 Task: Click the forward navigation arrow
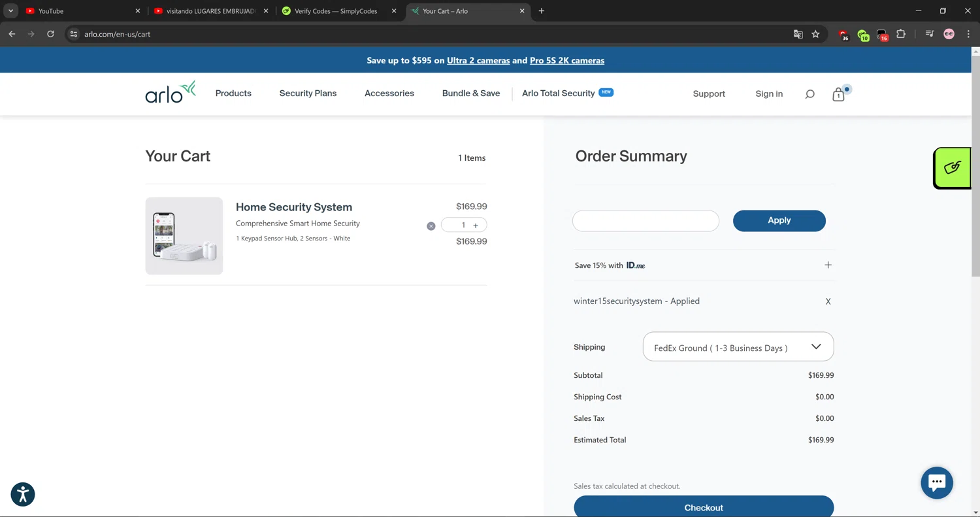pos(31,34)
